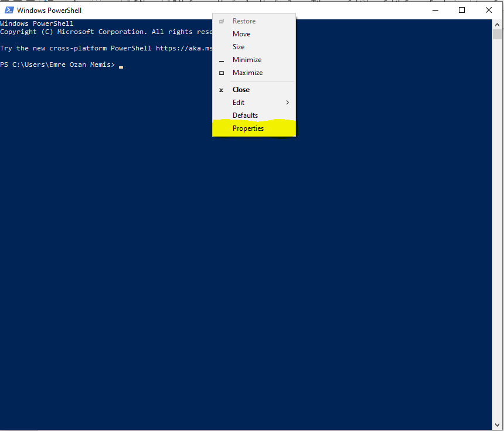Click the 'Windows PowerShell' title bar text

pos(49,11)
